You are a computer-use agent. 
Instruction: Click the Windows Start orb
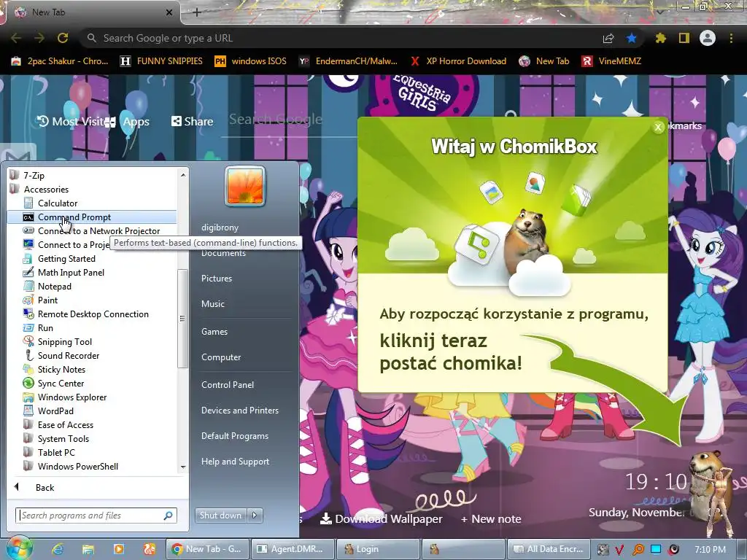[x=18, y=548]
